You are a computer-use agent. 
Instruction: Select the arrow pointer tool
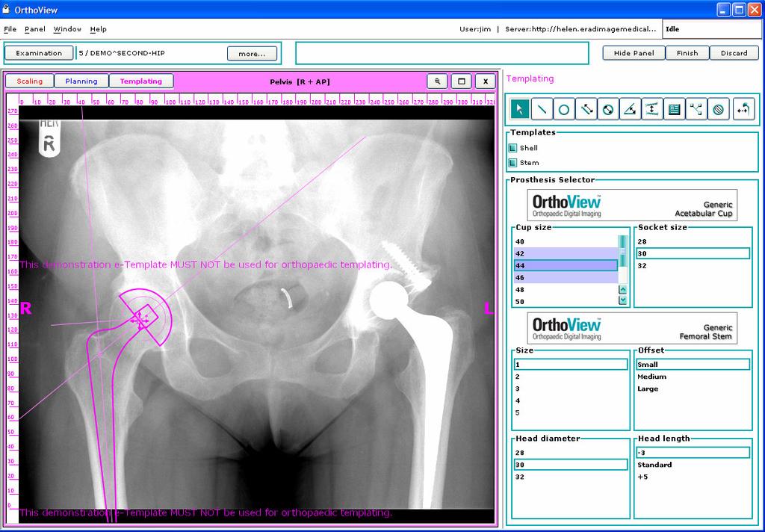pos(520,109)
